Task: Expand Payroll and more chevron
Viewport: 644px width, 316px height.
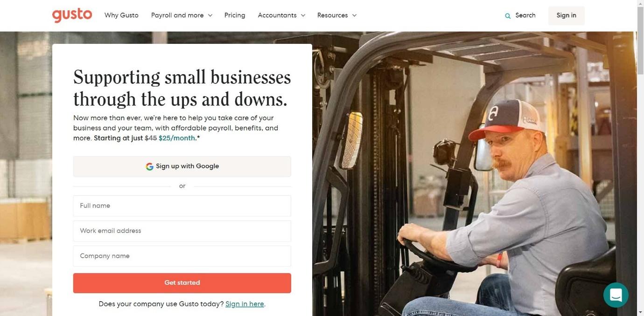Action: pyautogui.click(x=210, y=15)
